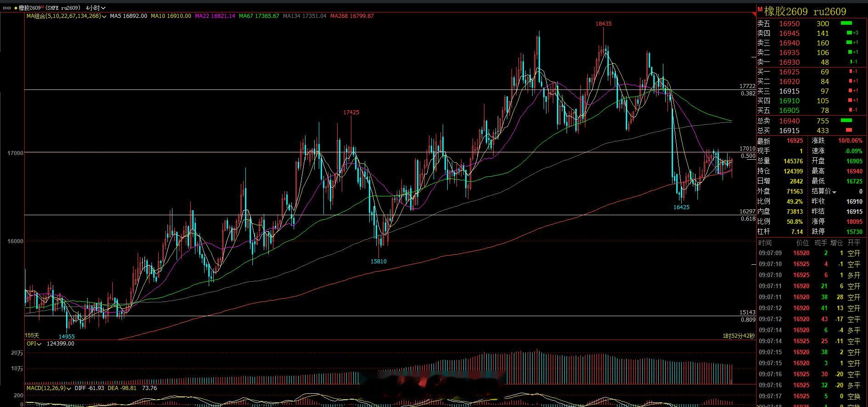Image resolution: width=868 pixels, height=407 pixels.
Task: Click the 持仓 value 124399
Action: pos(793,171)
